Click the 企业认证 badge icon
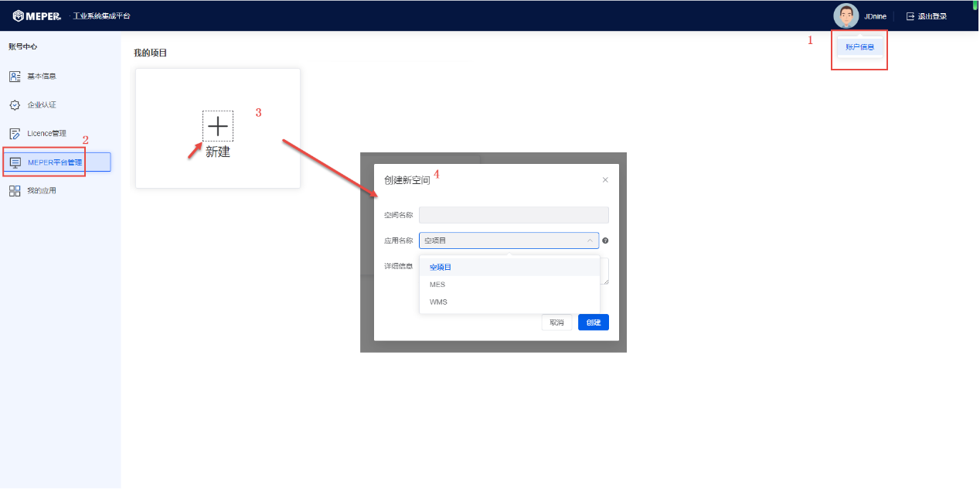980x498 pixels. tap(15, 105)
